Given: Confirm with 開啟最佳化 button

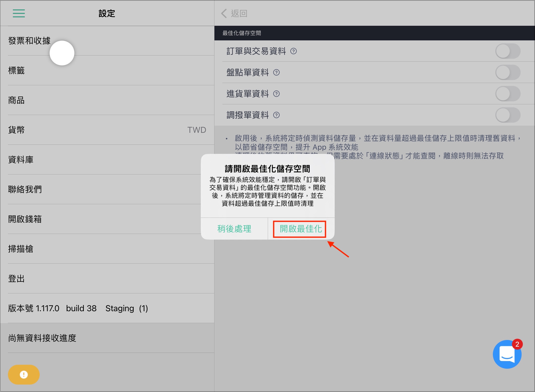Looking at the screenshot, I should click(x=301, y=229).
